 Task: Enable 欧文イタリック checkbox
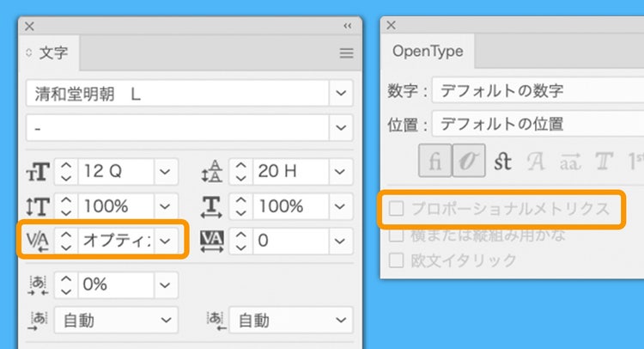click(397, 260)
